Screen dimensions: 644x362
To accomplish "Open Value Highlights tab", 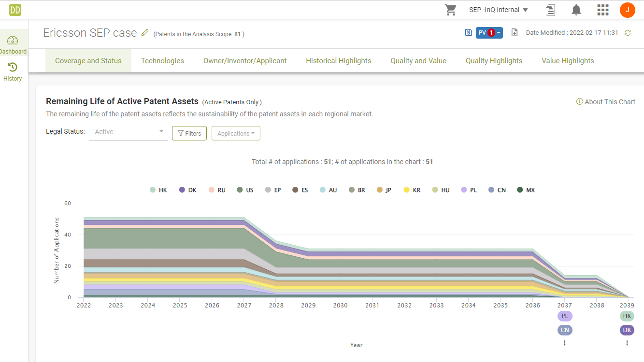I will (x=568, y=61).
